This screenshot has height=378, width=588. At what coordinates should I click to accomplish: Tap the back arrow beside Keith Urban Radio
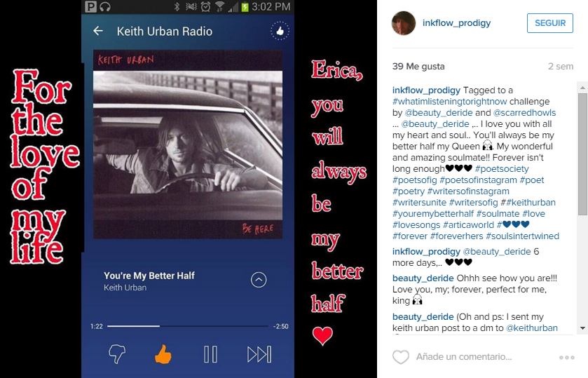[98, 31]
